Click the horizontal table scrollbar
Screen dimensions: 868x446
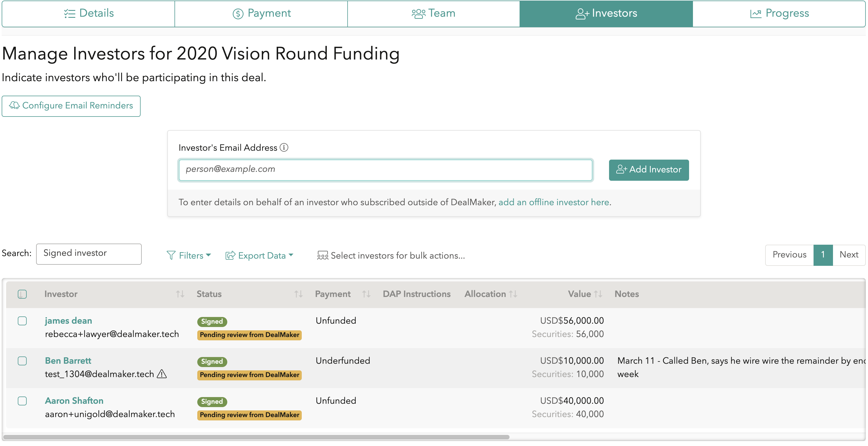pos(256,437)
